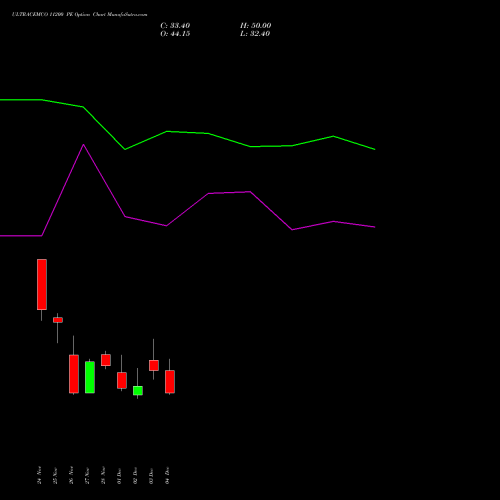This screenshot has width=500, height=500.
Task: Select the 28 Nov date label
Action: coord(103,475)
